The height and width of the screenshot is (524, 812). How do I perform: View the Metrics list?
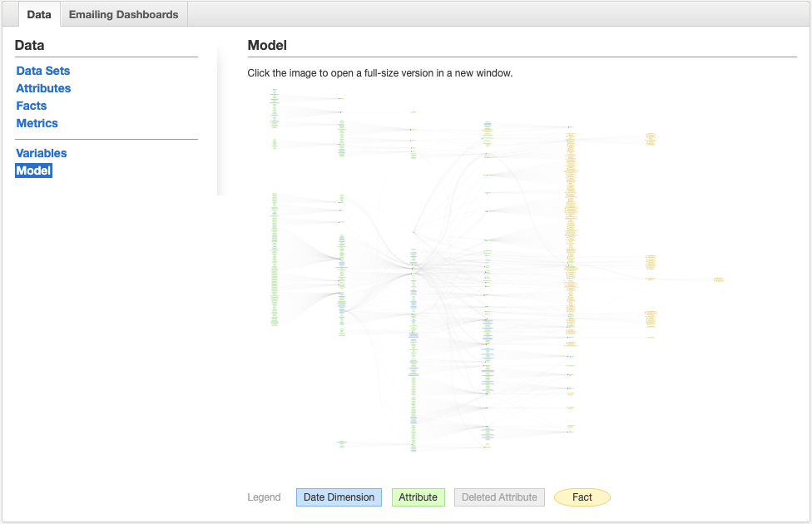coord(37,123)
